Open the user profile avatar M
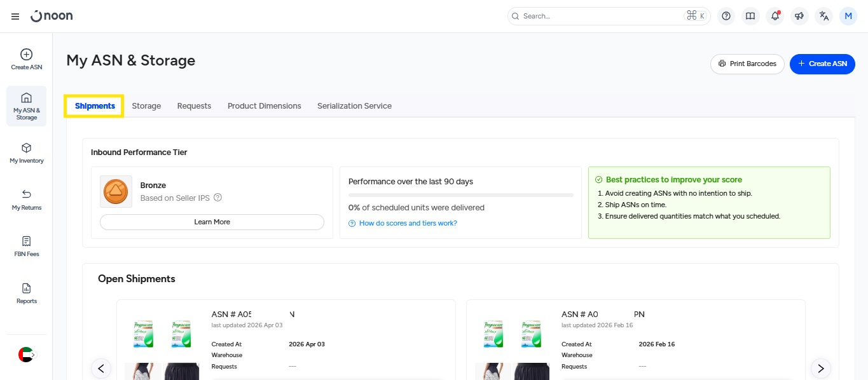 848,17
